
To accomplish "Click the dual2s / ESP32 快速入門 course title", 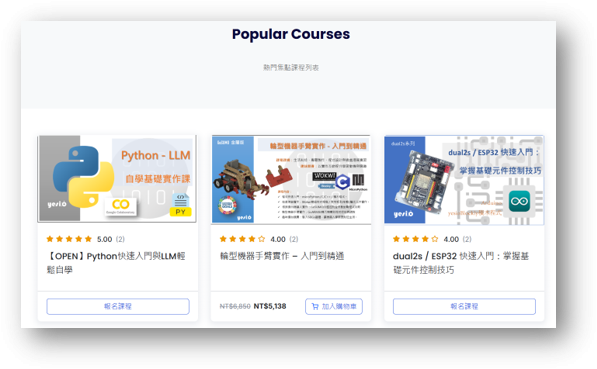I will coord(461,263).
